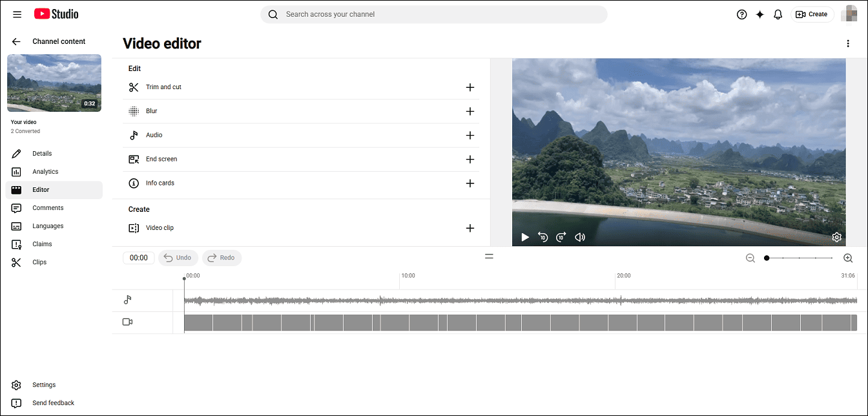868x416 pixels.
Task: Open preview player settings gear
Action: [x=836, y=237]
